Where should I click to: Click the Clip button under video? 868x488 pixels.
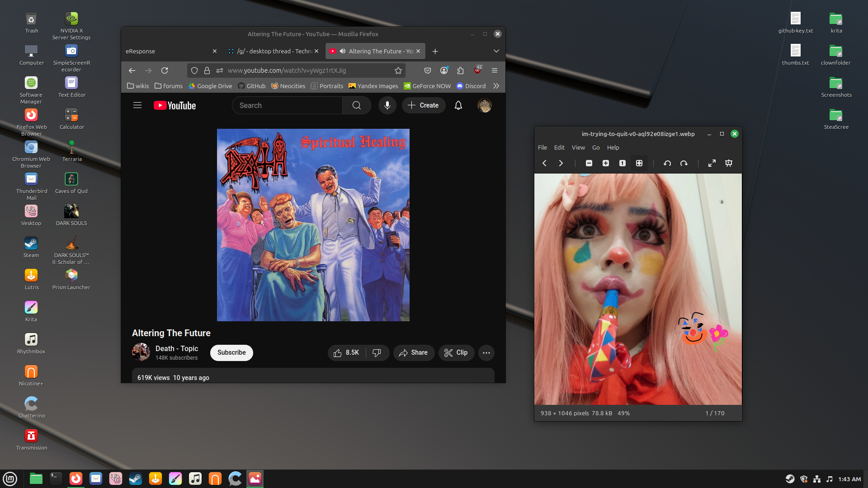pos(456,352)
